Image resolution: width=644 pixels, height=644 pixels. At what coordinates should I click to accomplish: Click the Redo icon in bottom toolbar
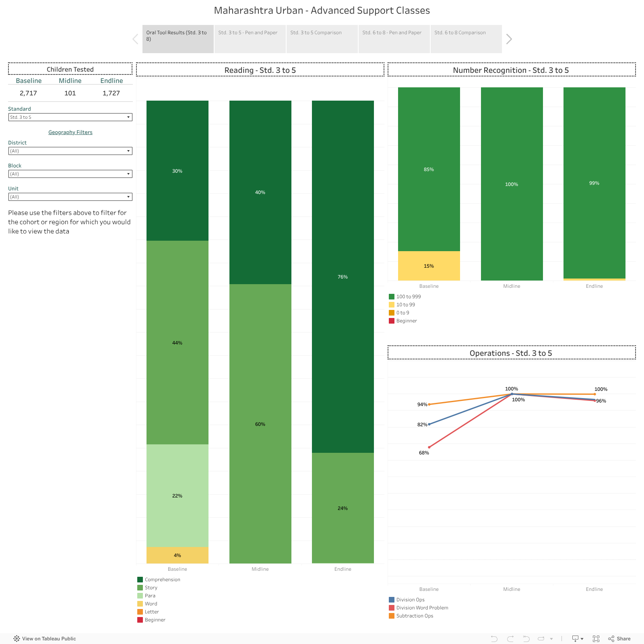(x=510, y=639)
